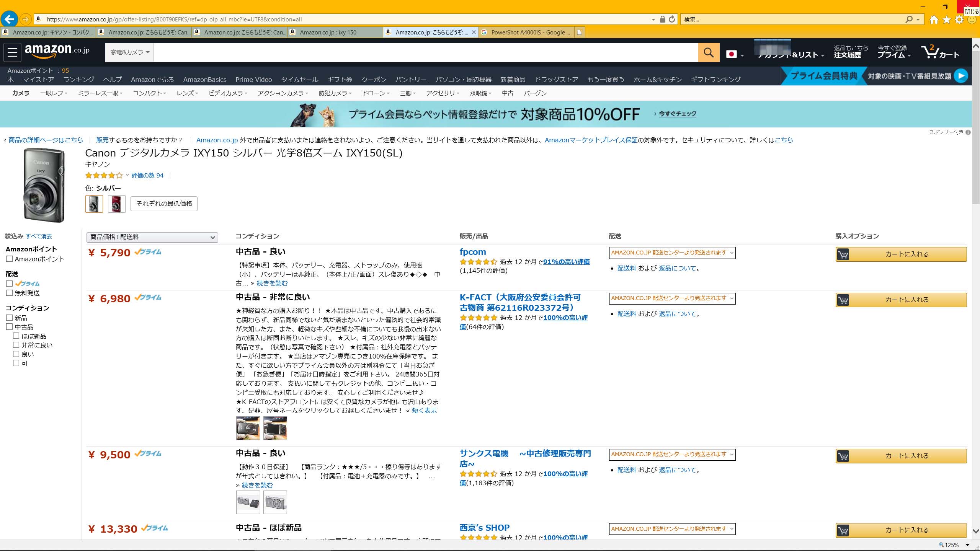
Task: Toggle the 新品 condition checkbox
Action: [10, 318]
